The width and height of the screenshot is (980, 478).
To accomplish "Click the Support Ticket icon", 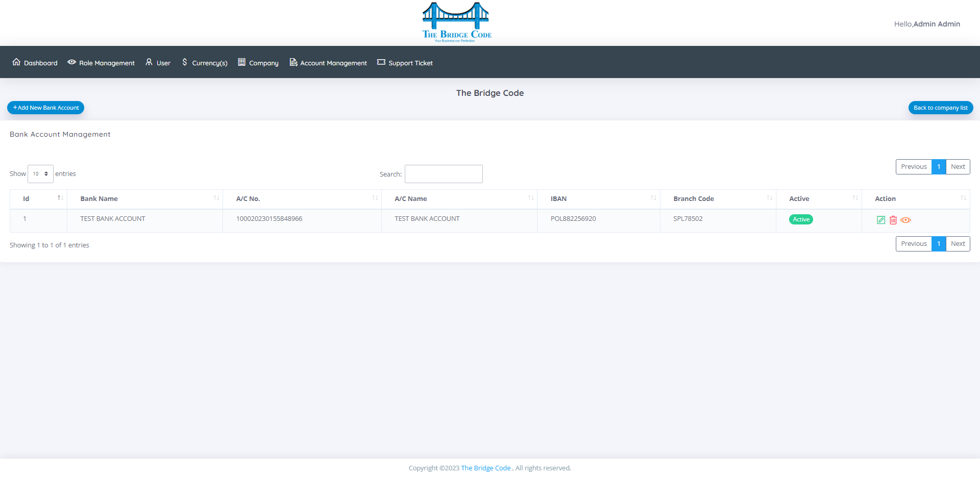I will coord(381,62).
